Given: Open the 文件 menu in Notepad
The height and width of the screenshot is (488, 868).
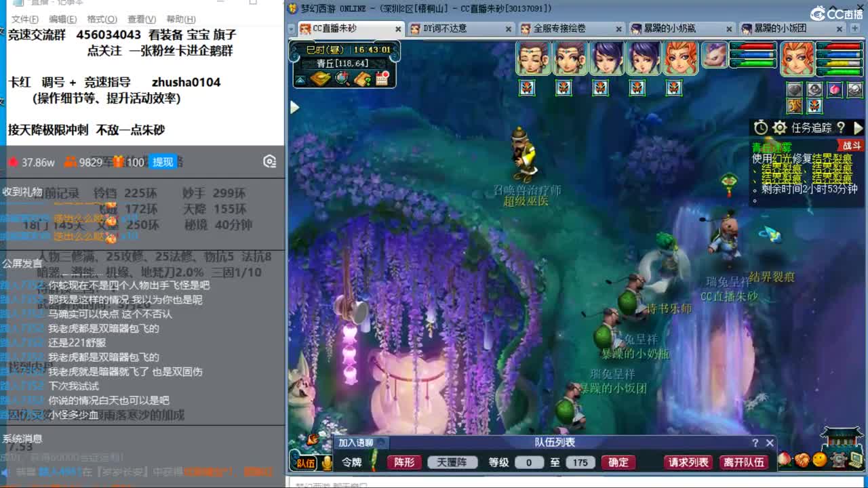Looking at the screenshot, I should [24, 19].
